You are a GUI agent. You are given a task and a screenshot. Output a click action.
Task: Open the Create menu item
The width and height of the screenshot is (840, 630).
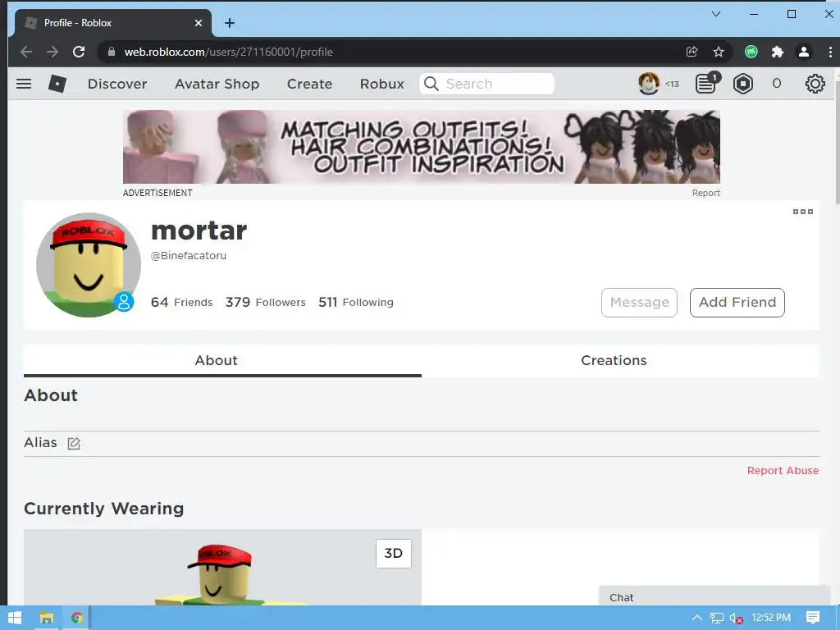point(309,84)
